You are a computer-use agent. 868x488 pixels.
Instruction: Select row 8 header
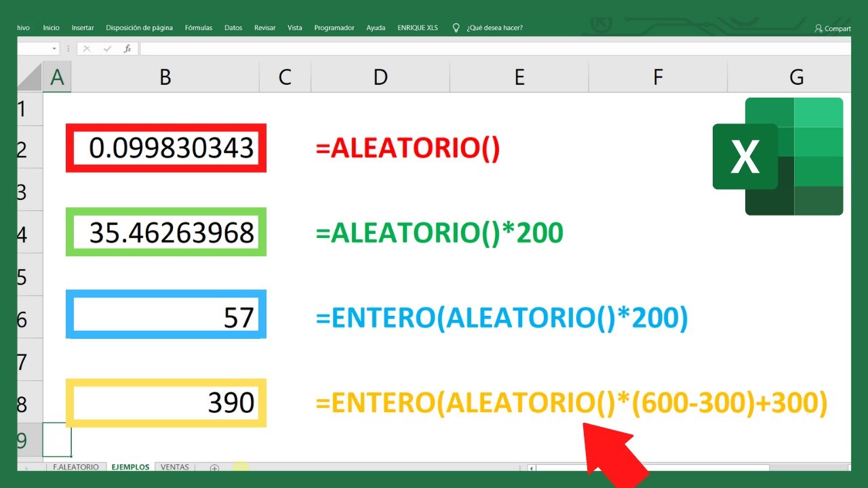click(x=30, y=402)
